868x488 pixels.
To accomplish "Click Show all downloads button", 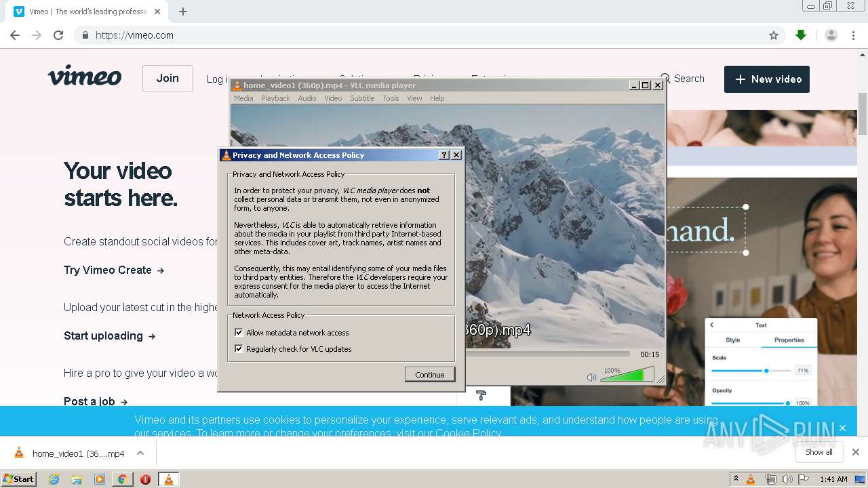I will (x=819, y=452).
